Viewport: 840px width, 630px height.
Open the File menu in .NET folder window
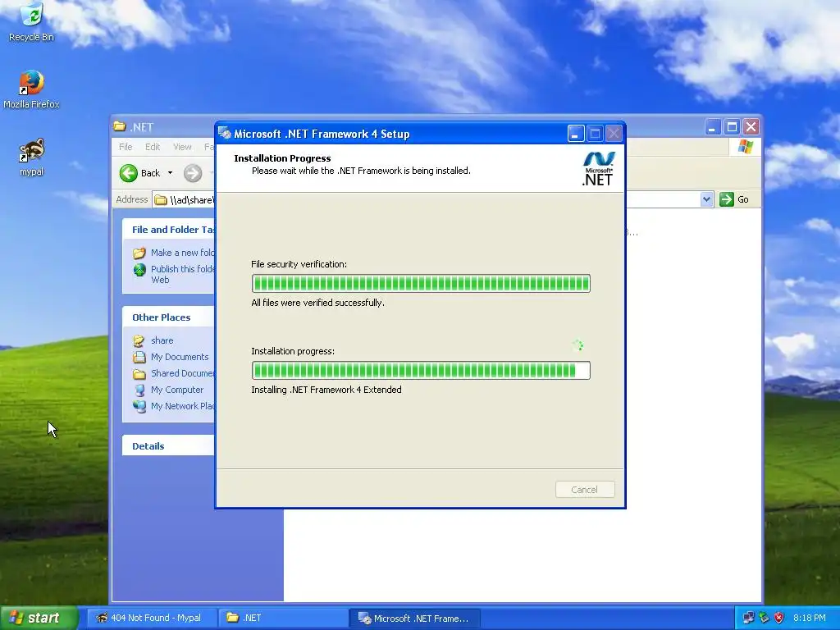click(126, 147)
